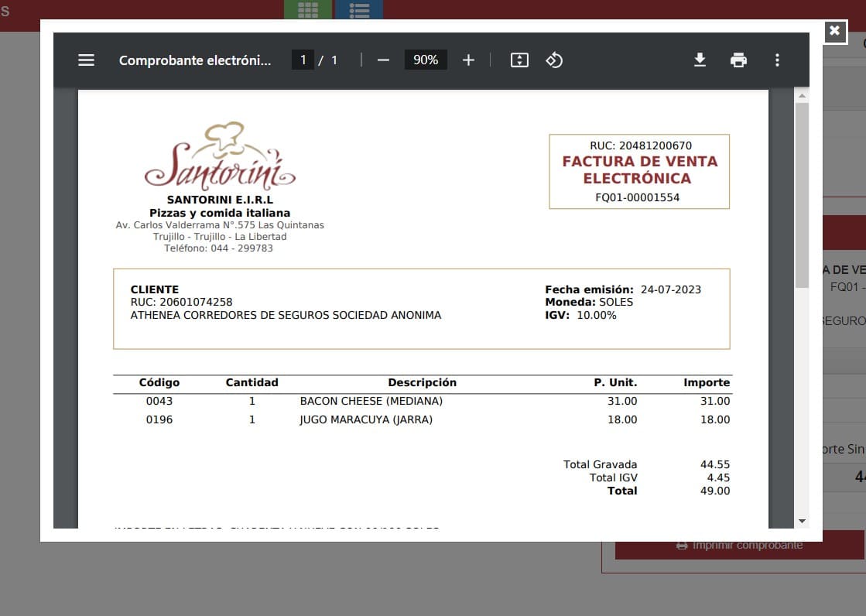The image size is (866, 616).
Task: Click the Comprobante electrónico document title
Action: (195, 60)
